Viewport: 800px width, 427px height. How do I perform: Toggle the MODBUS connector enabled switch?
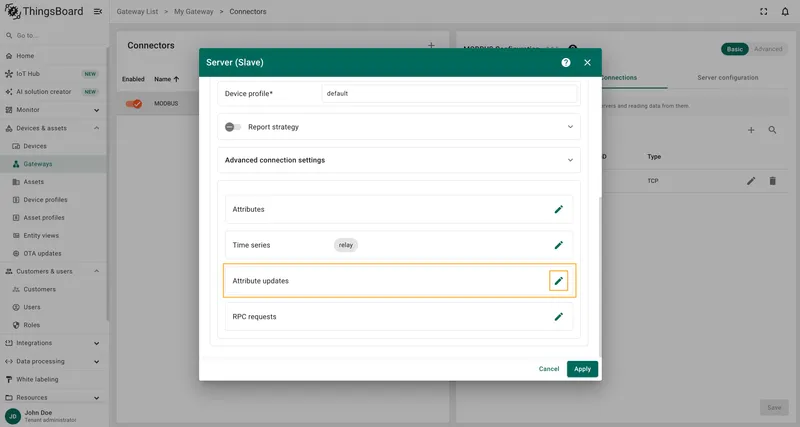134,104
